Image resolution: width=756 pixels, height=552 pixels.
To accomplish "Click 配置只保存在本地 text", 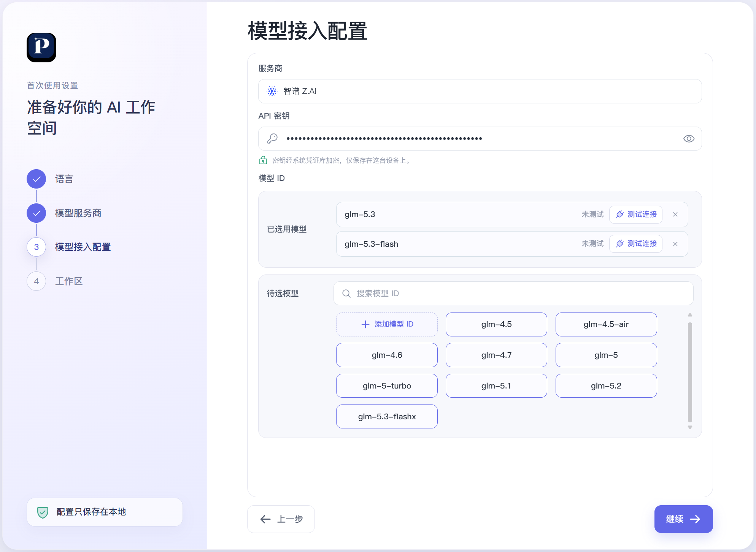I will (91, 512).
